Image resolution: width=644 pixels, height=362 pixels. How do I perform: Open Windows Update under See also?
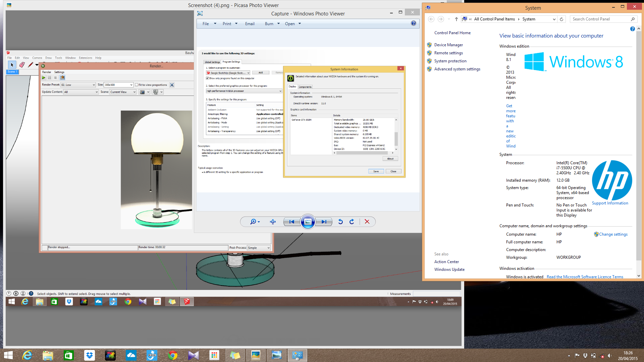[x=449, y=269]
